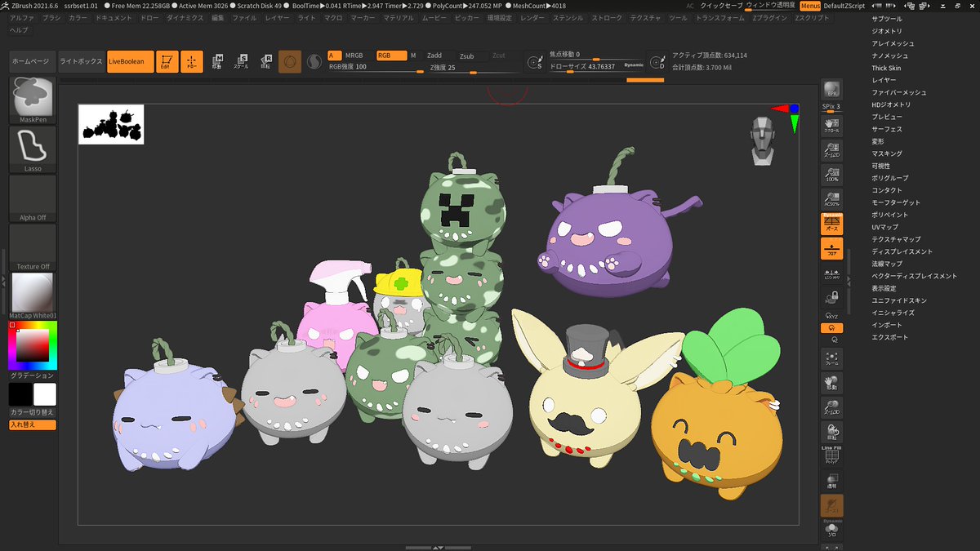Select the Scale (スケール) transform icon
This screenshot has width=980, height=551.
point(242,61)
